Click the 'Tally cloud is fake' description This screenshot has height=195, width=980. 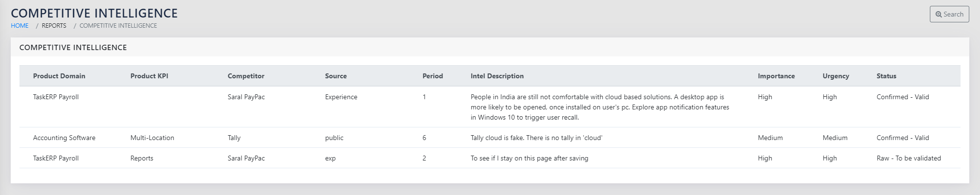point(536,138)
